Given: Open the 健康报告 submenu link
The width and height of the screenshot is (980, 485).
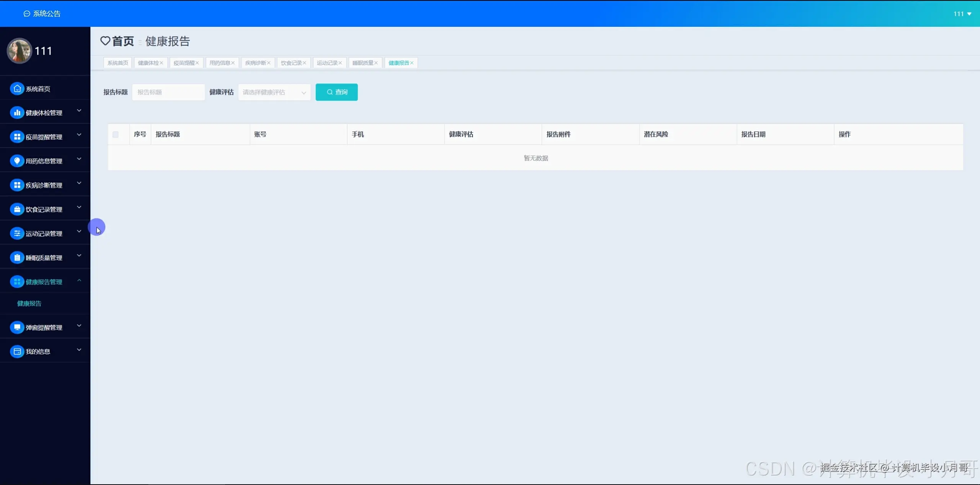Looking at the screenshot, I should tap(29, 303).
